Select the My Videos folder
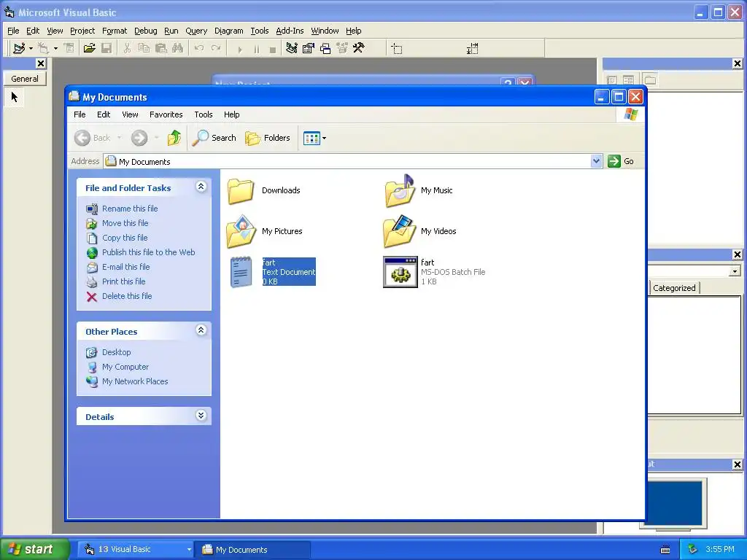This screenshot has width=747, height=560. [x=419, y=231]
